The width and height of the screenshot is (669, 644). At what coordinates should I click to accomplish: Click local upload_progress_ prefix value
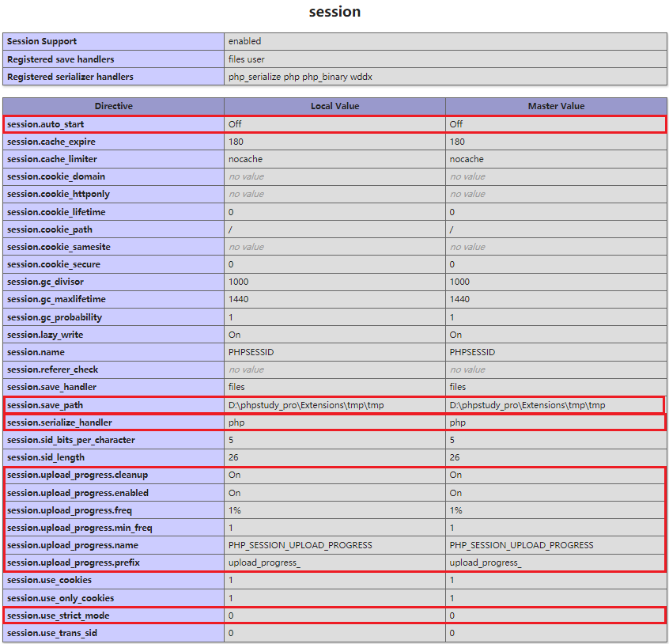click(x=264, y=563)
